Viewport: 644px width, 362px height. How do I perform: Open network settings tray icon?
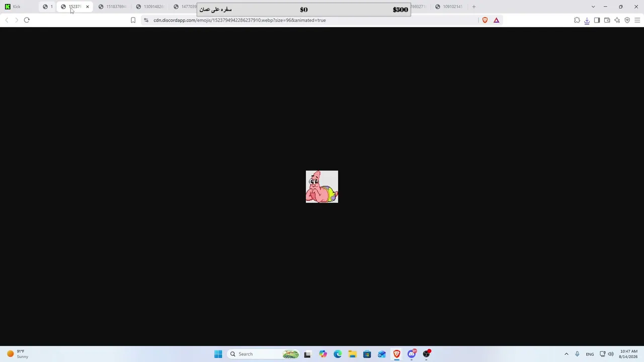click(602, 354)
